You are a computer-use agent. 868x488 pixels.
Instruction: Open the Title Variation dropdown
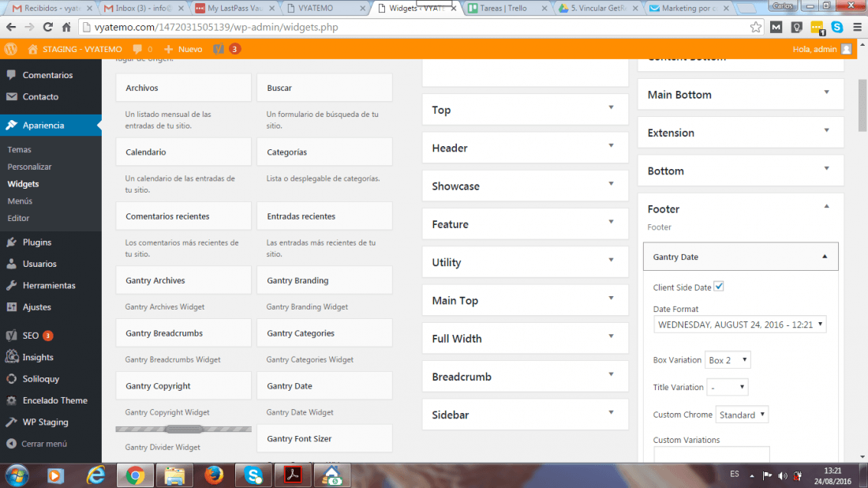pyautogui.click(x=728, y=387)
